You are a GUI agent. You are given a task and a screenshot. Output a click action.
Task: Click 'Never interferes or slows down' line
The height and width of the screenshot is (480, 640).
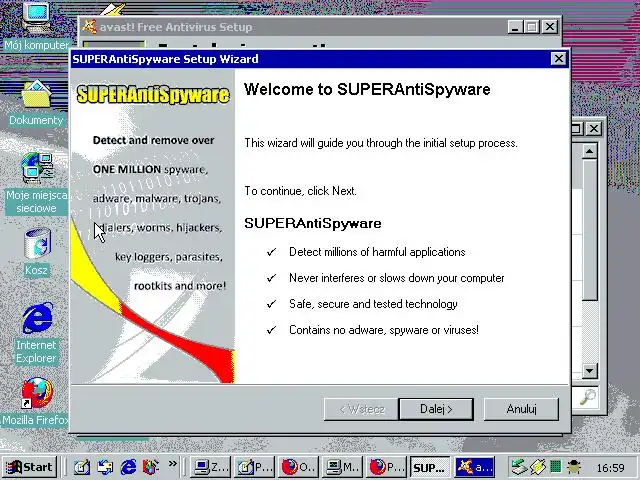(397, 278)
